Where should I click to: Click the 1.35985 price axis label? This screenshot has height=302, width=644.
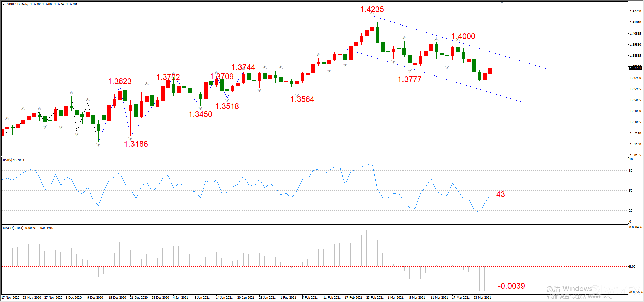click(x=636, y=89)
